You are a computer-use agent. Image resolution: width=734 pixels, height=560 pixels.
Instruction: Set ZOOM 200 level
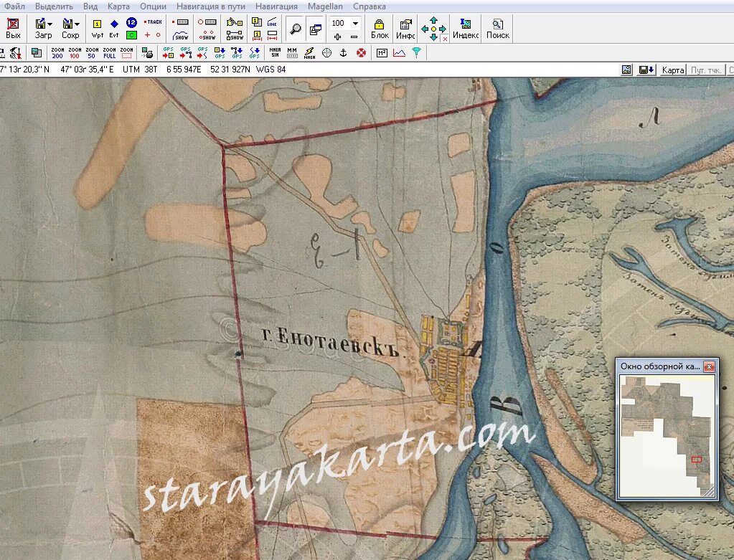[x=57, y=53]
